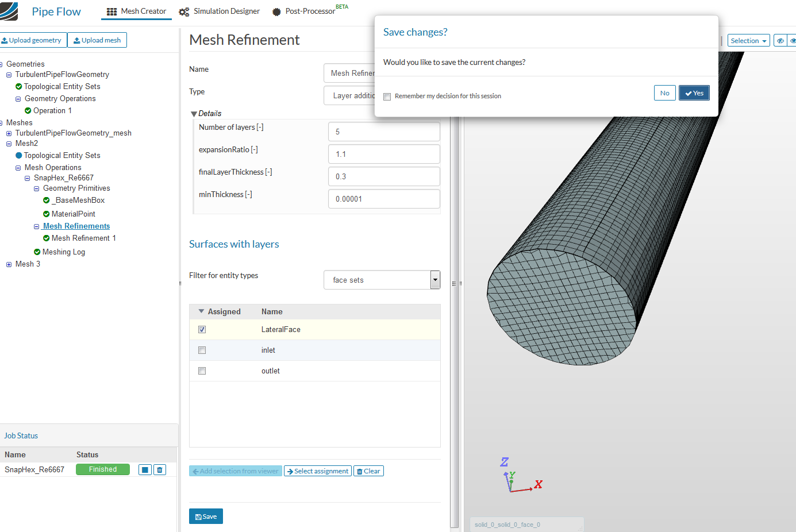This screenshot has width=796, height=532.
Task: Collapse the Details section triangle
Action: pyautogui.click(x=194, y=113)
